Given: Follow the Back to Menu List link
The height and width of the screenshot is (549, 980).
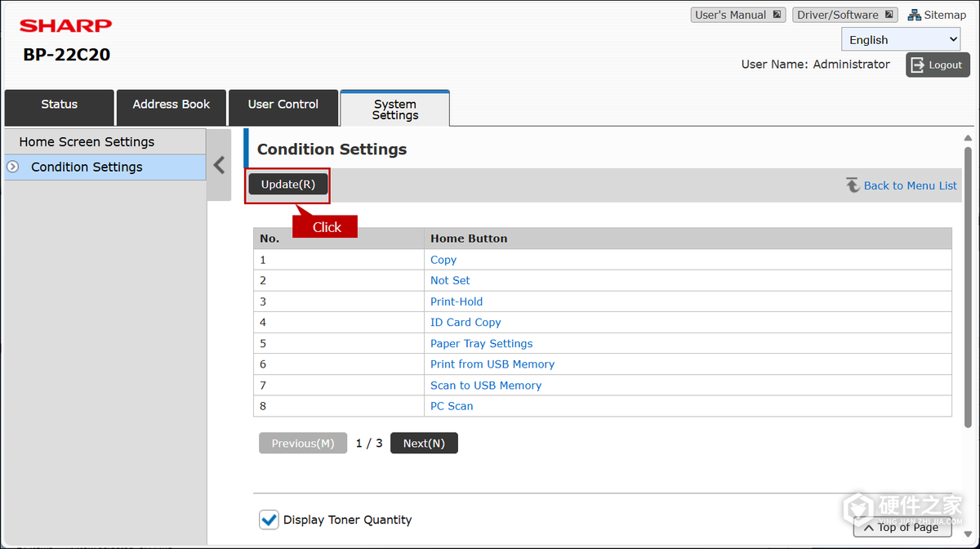Looking at the screenshot, I should pos(911,185).
